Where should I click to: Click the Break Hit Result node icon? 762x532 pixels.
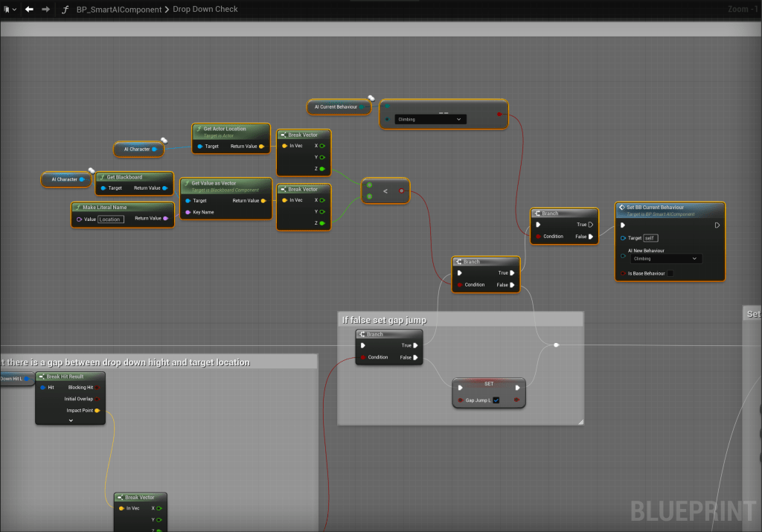coord(42,376)
